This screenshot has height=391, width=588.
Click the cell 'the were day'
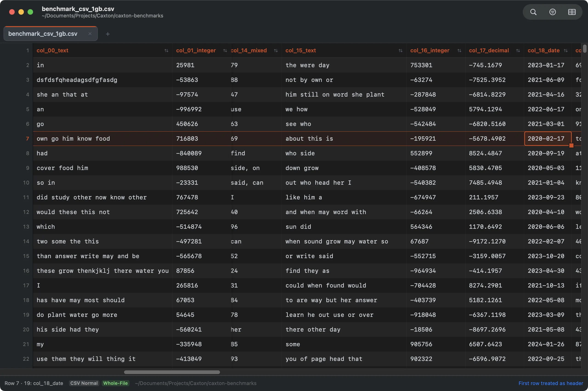click(x=344, y=65)
